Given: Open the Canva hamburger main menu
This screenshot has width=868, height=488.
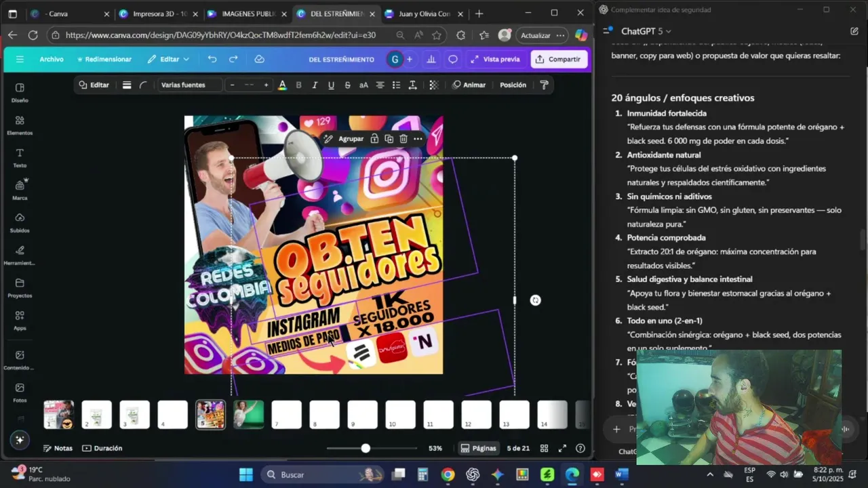Looking at the screenshot, I should tap(20, 60).
